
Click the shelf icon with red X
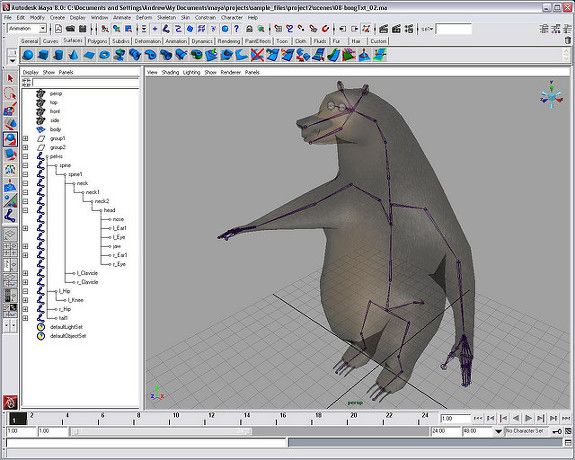(x=257, y=55)
